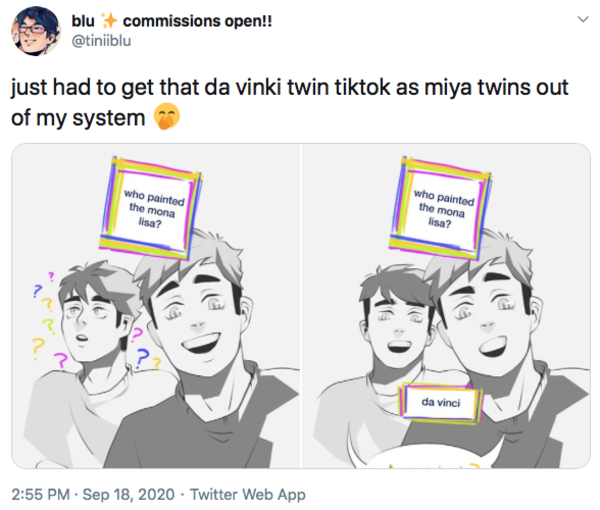Open the @tiniiblu handle link
The width and height of the screenshot is (600, 510).
point(101,41)
